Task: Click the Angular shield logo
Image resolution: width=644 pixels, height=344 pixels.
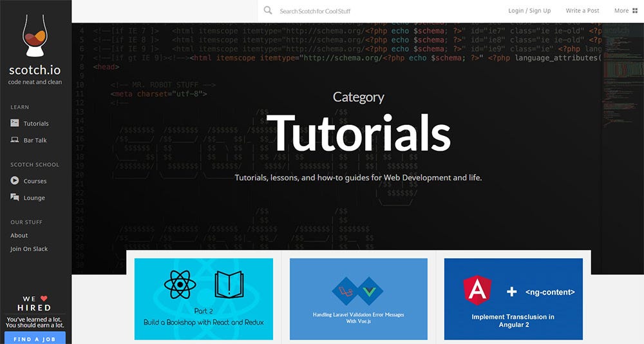Action: pyautogui.click(x=477, y=290)
